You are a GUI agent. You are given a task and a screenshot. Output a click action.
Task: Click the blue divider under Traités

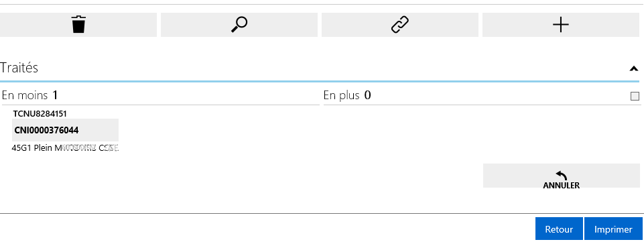320,81
